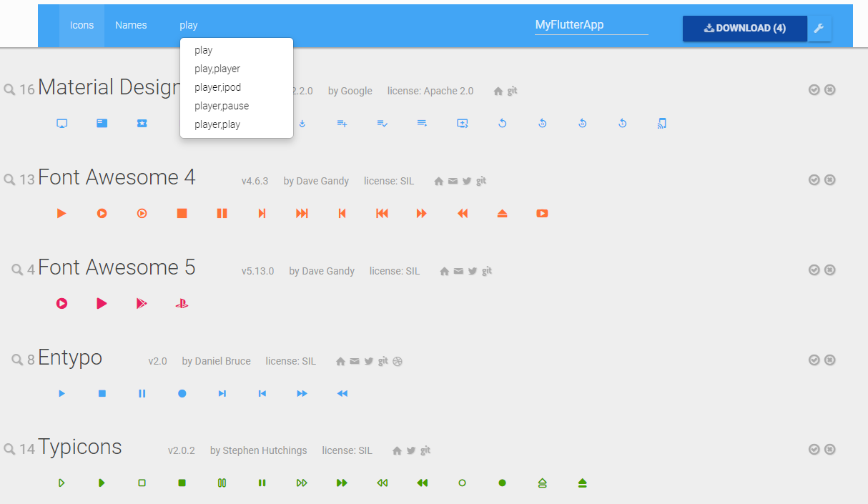Select all Font Awesome 5 icons checkmark

[x=814, y=270]
